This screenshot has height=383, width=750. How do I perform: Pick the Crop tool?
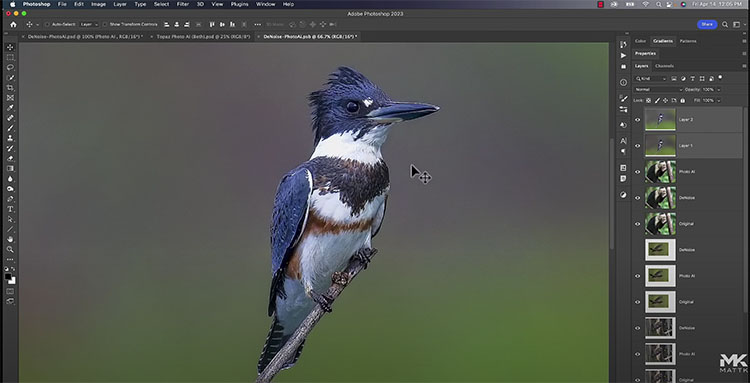(x=10, y=88)
